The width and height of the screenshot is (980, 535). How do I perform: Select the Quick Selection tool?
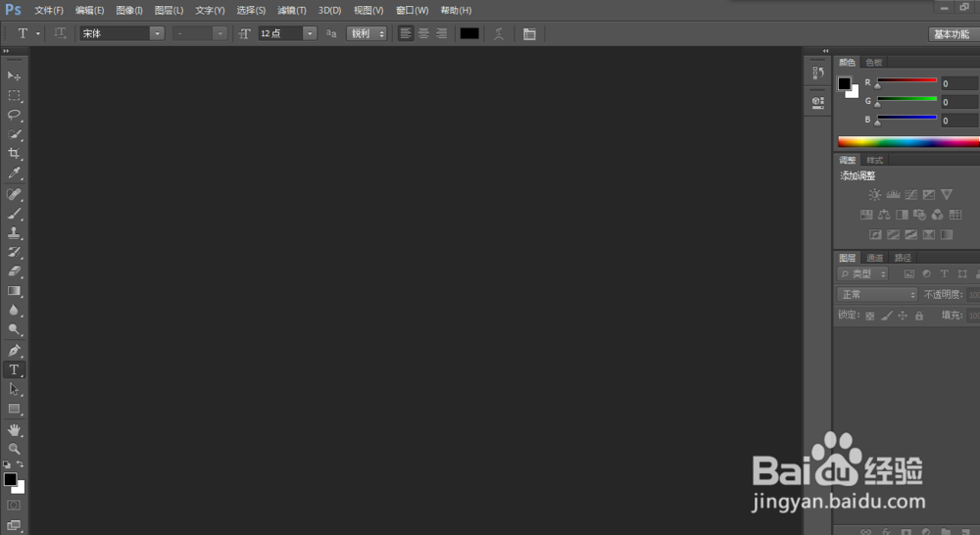(14, 134)
